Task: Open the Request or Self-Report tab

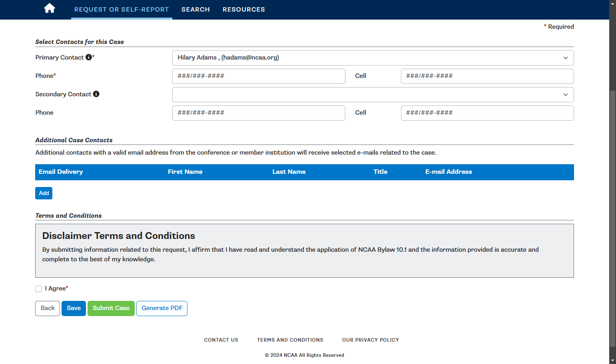Action: (122, 10)
